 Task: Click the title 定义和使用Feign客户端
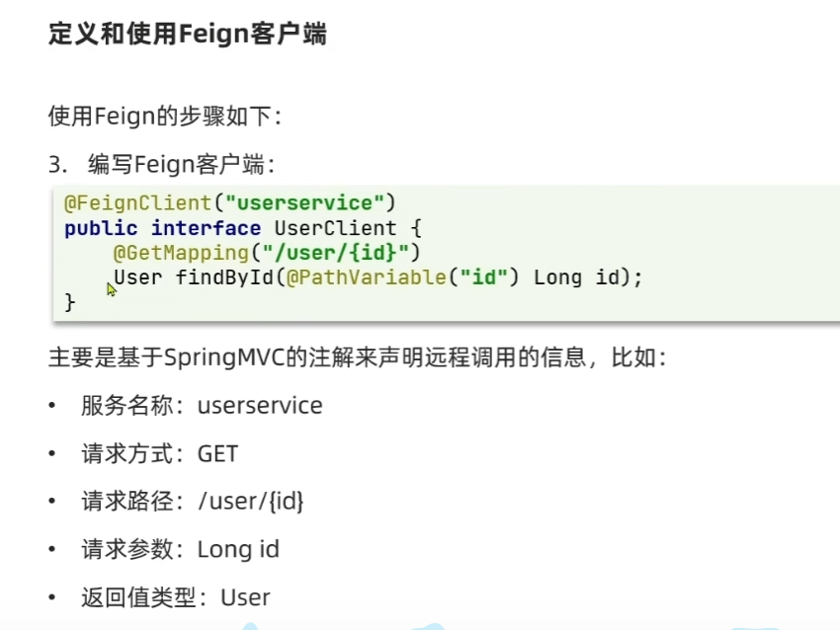(x=188, y=35)
